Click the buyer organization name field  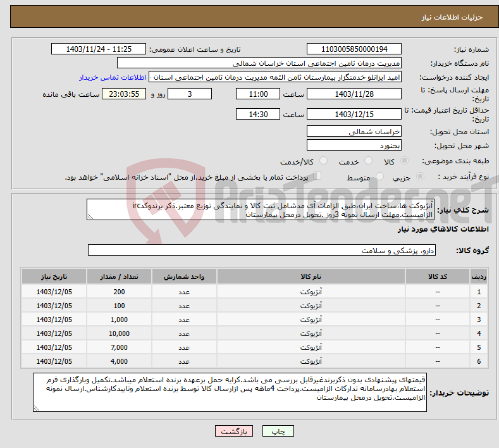(259, 63)
